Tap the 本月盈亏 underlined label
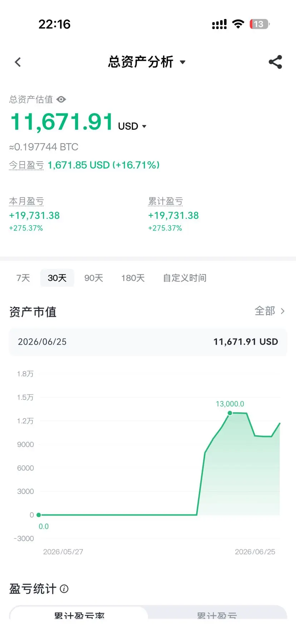Image resolution: width=296 pixels, height=644 pixels. coord(26,201)
